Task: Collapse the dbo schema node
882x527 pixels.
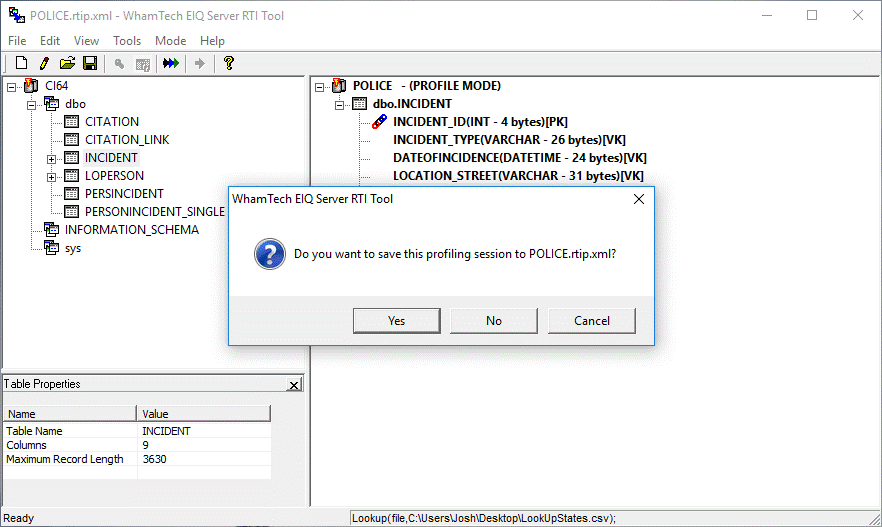Action: tap(32, 105)
